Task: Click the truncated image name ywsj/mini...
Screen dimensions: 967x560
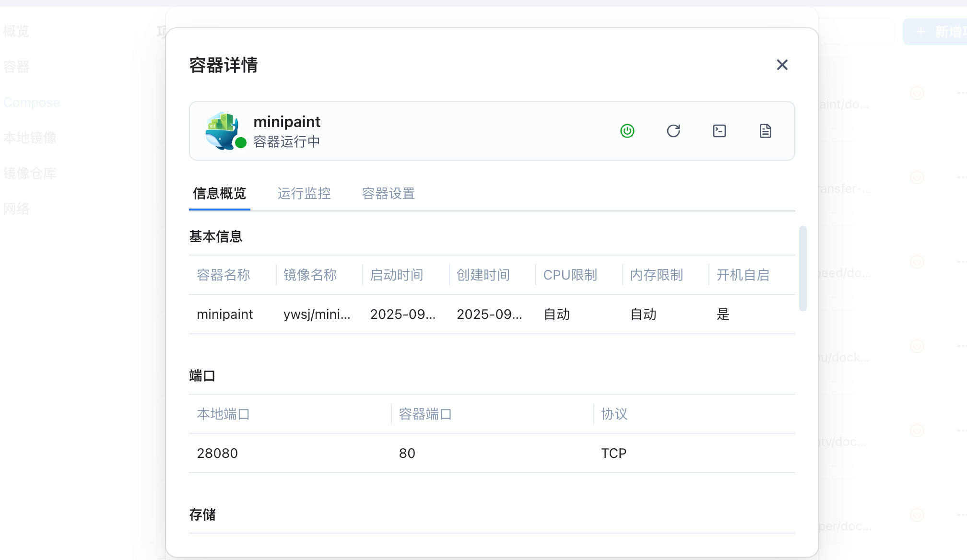Action: point(317,314)
